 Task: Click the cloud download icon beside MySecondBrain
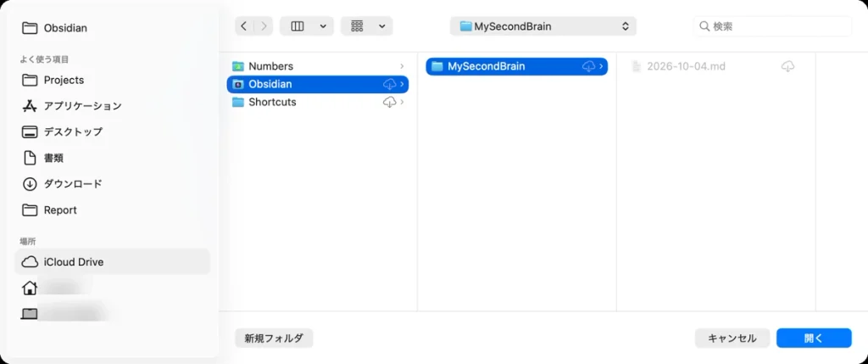(x=589, y=66)
